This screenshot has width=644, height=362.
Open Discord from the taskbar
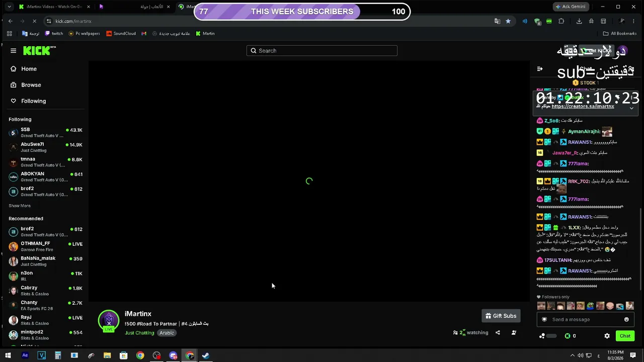pyautogui.click(x=173, y=355)
